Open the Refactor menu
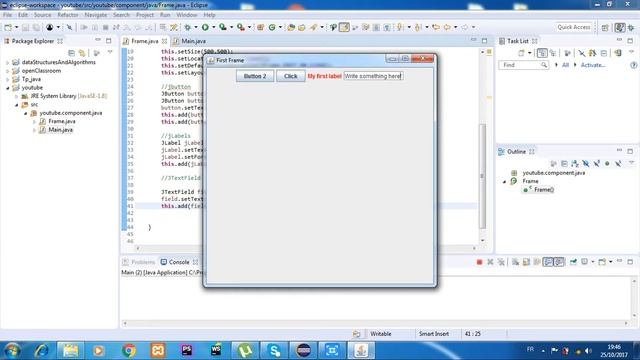Image resolution: width=640 pixels, height=360 pixels. coord(68,15)
